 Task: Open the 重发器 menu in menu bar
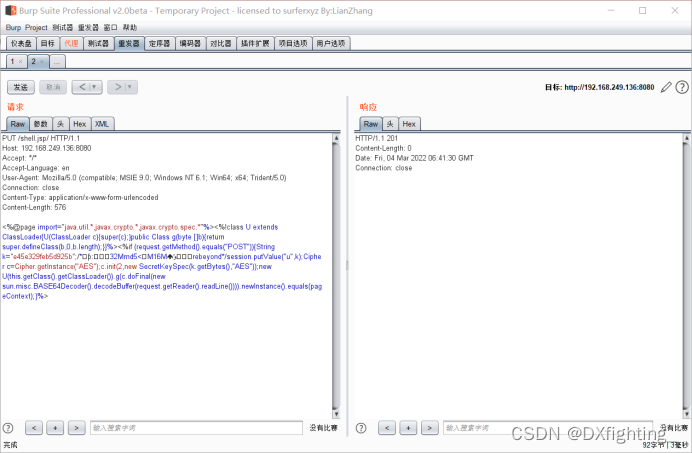[88, 27]
